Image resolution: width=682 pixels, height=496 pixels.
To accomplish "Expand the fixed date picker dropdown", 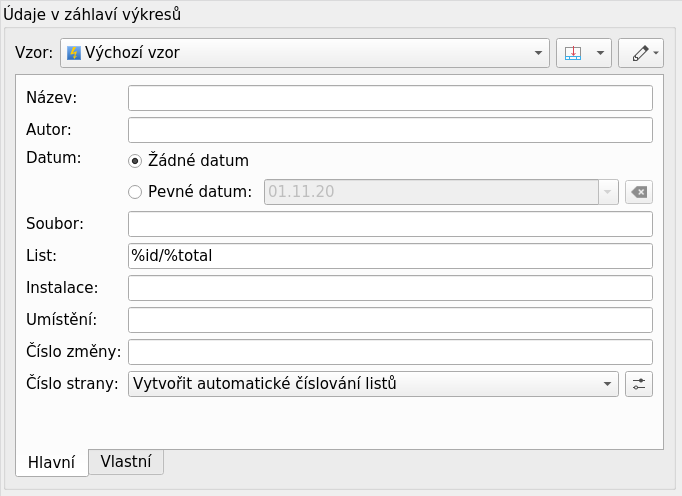I will point(607,192).
